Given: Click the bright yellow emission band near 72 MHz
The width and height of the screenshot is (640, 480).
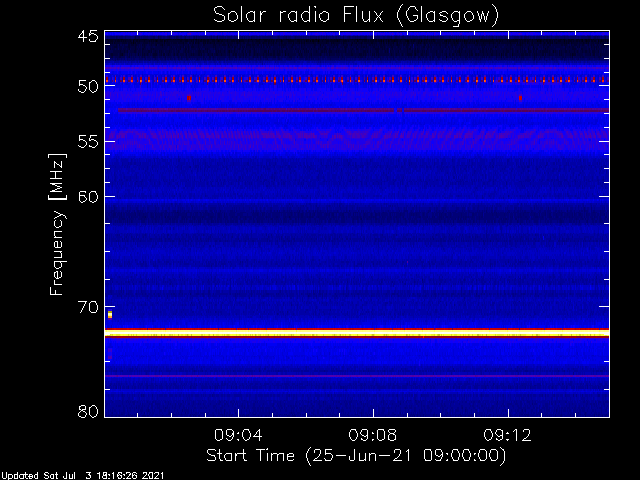Looking at the screenshot, I should pyautogui.click(x=356, y=332).
